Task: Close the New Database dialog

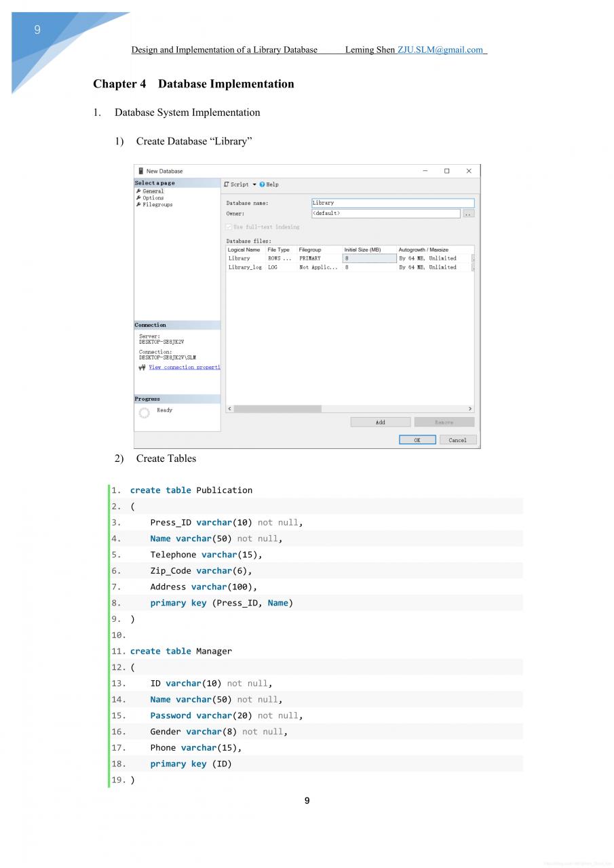Action: pos(469,171)
